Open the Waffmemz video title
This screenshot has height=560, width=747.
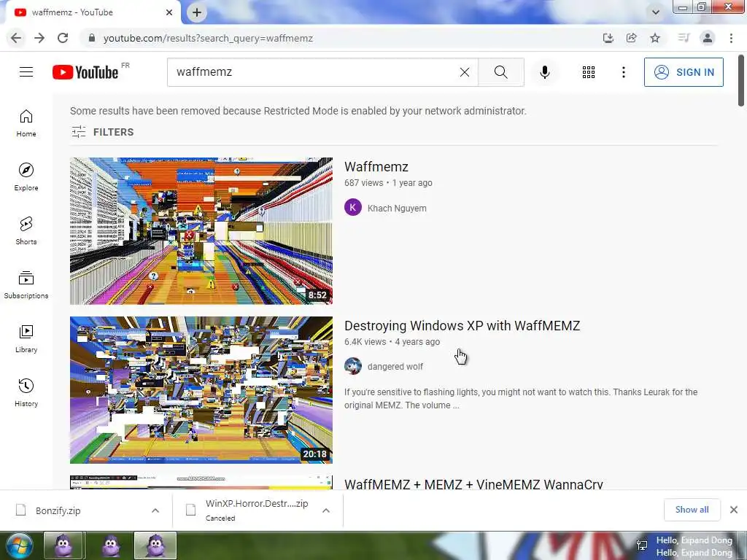click(x=376, y=167)
